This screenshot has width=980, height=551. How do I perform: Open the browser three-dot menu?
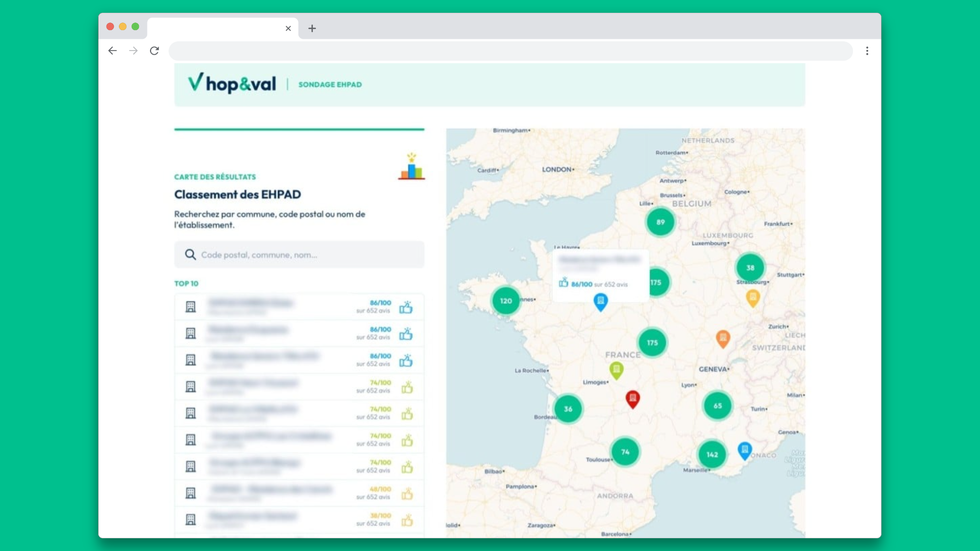tap(867, 51)
